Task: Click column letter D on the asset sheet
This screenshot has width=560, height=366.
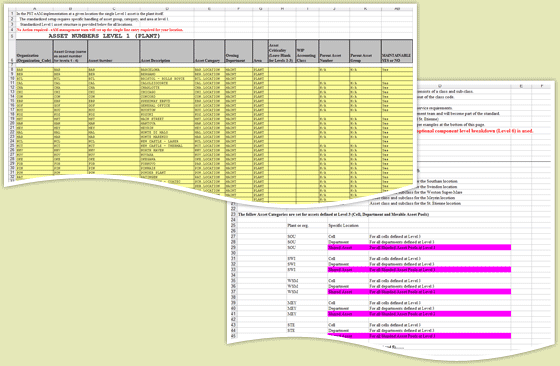Action: 166,9
